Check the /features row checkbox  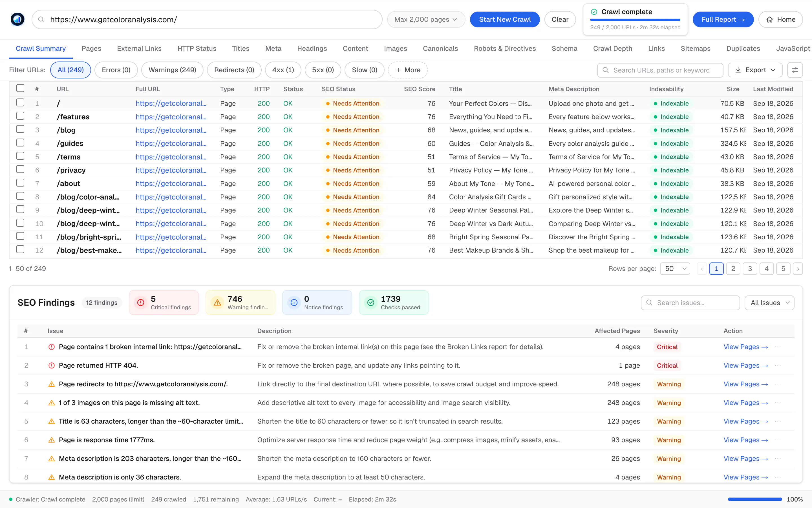pyautogui.click(x=21, y=116)
